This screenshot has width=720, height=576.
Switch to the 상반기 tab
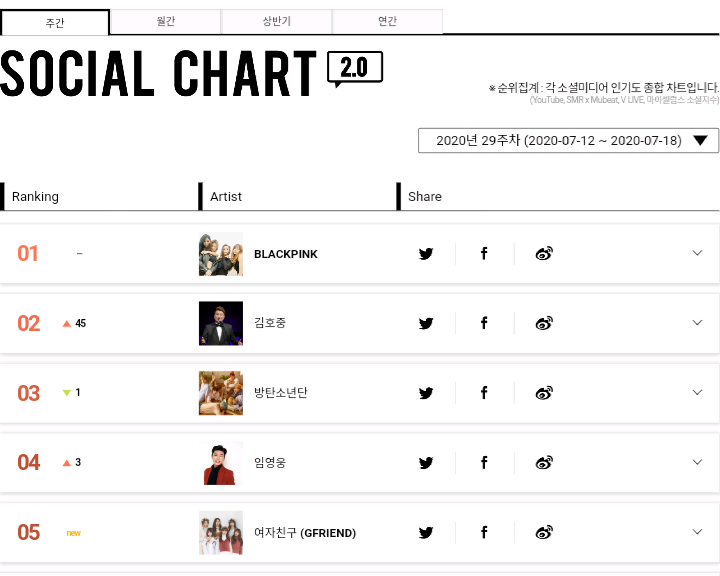pyautogui.click(x=276, y=22)
